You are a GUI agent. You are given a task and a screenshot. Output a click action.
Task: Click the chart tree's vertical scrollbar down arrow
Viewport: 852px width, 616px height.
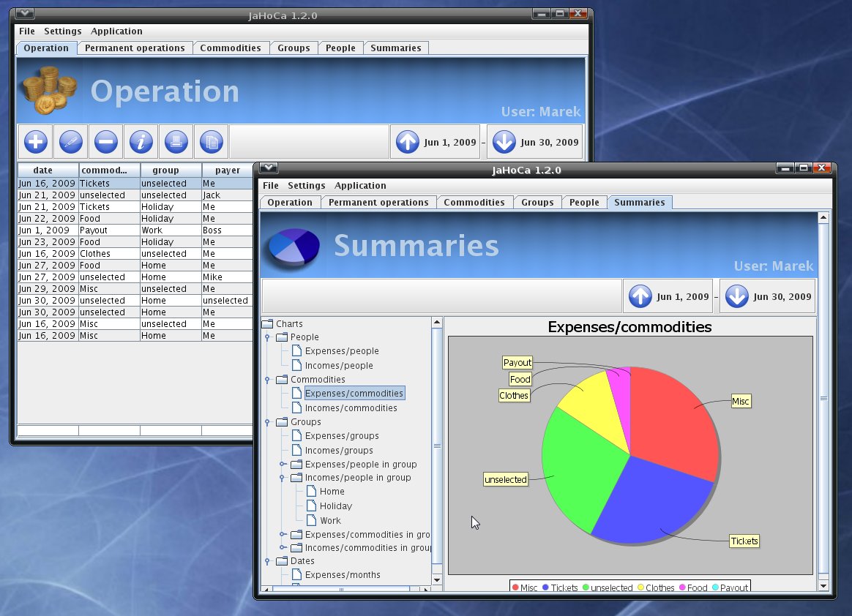click(437, 580)
